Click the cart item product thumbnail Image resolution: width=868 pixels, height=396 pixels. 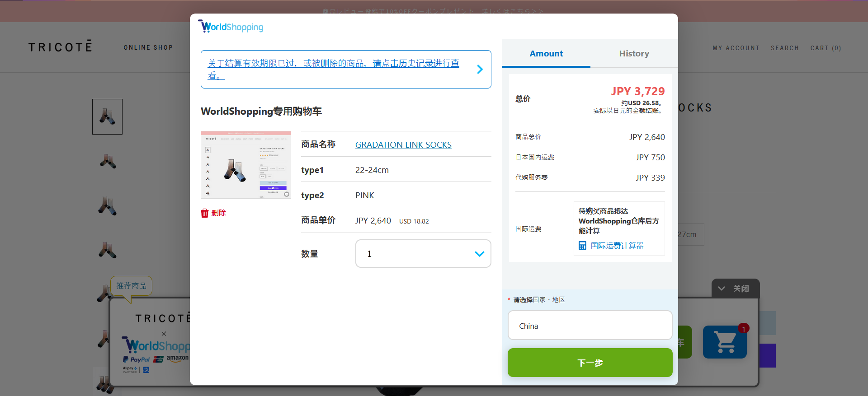click(x=246, y=165)
